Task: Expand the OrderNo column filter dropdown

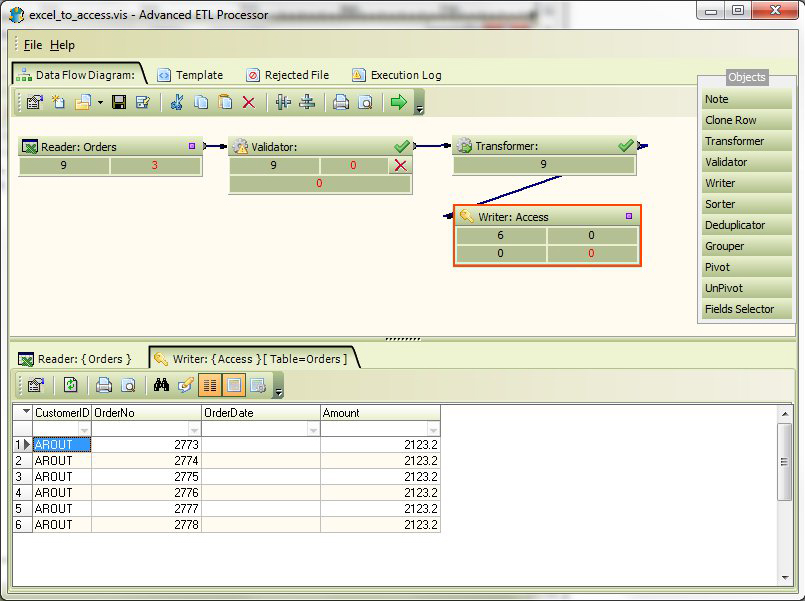Action: click(x=193, y=429)
